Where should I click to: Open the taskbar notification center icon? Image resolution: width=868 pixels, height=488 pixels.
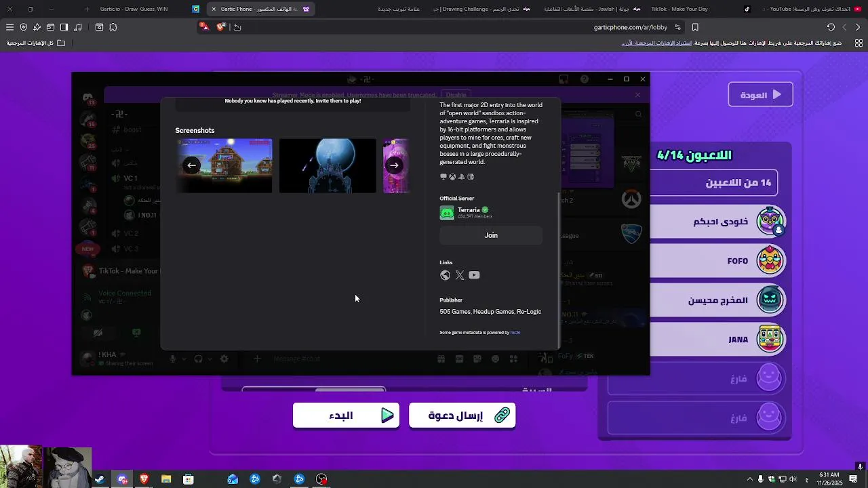pos(853,479)
